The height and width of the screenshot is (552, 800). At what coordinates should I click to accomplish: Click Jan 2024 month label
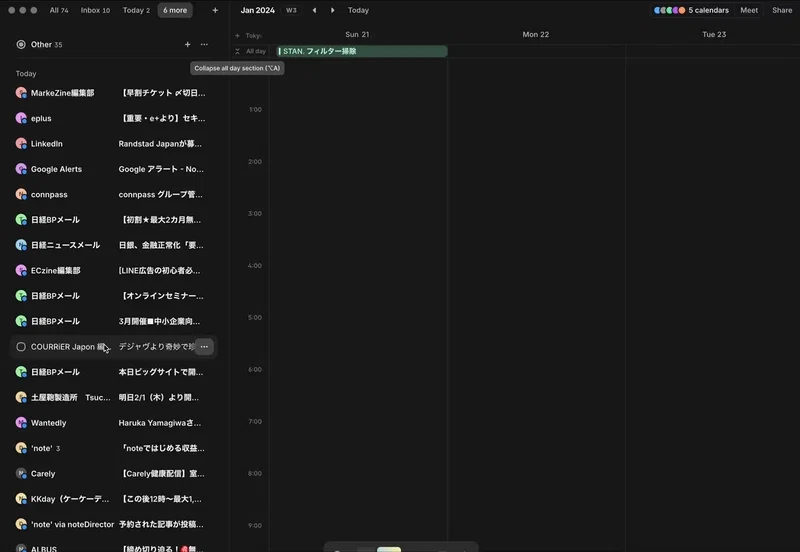[258, 10]
